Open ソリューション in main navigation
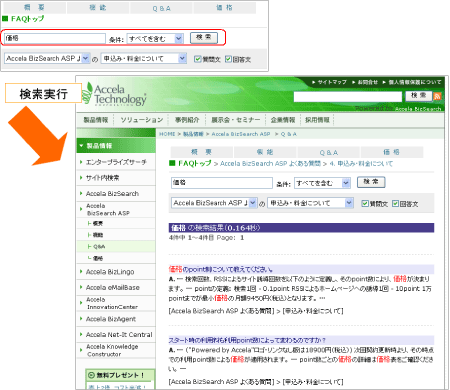 pos(142,120)
